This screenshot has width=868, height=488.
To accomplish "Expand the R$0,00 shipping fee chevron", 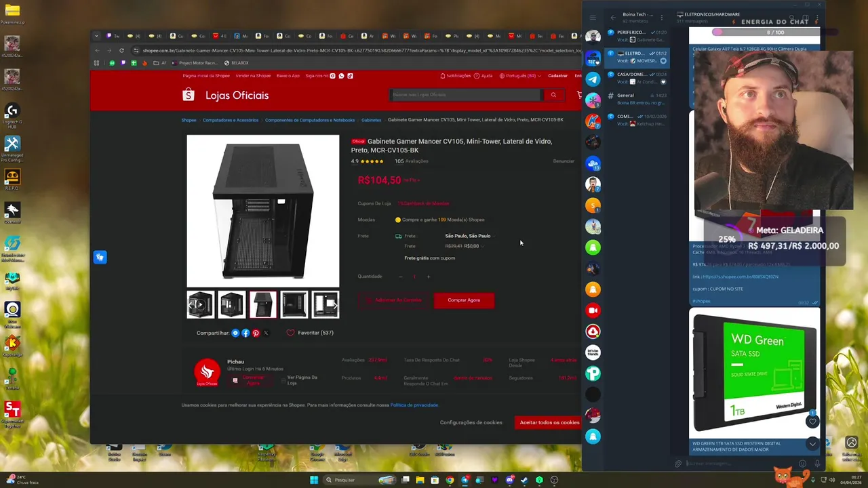I will click(x=482, y=246).
